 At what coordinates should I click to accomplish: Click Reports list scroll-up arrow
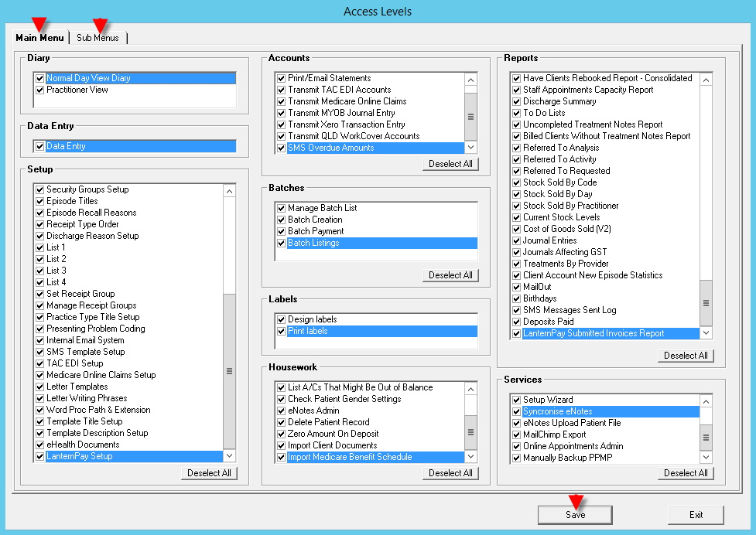(x=705, y=78)
